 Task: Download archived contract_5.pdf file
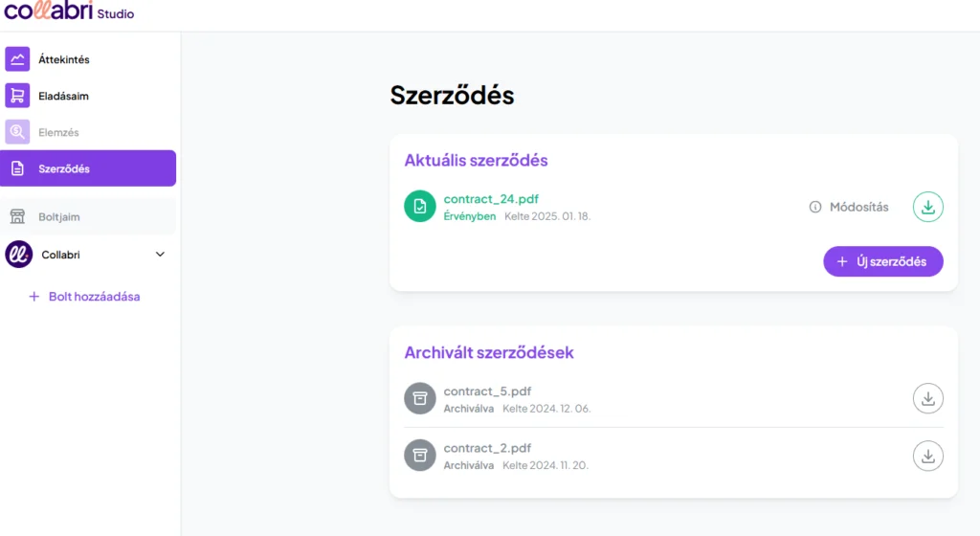pos(927,398)
